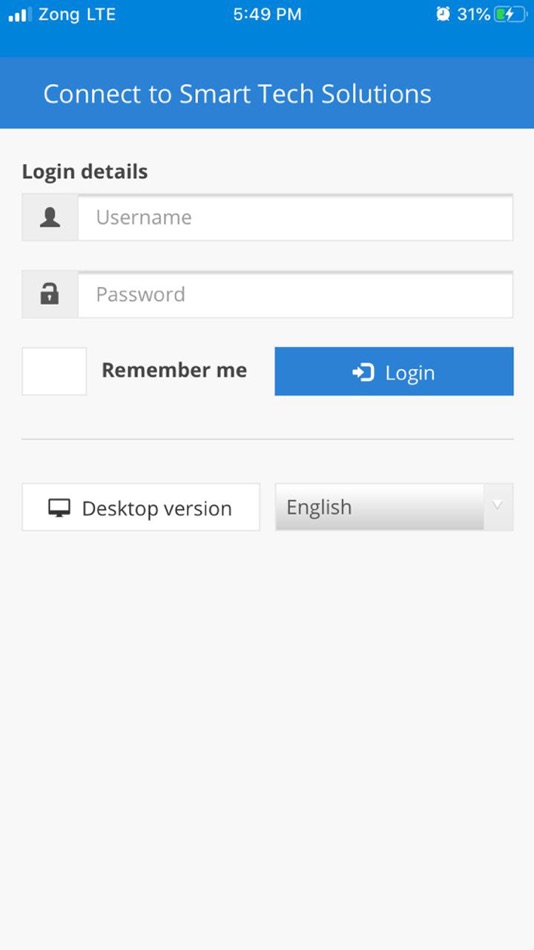Click the Login button
Image resolution: width=534 pixels, height=950 pixels.
(x=394, y=371)
